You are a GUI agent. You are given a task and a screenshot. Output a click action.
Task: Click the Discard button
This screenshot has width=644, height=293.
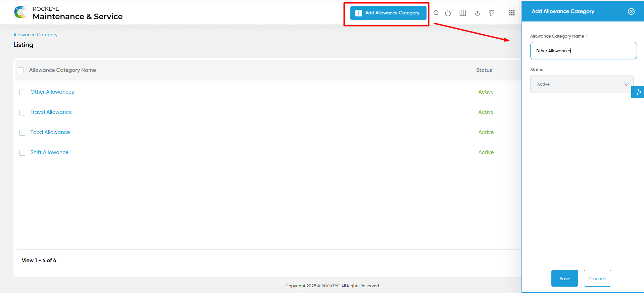597,278
